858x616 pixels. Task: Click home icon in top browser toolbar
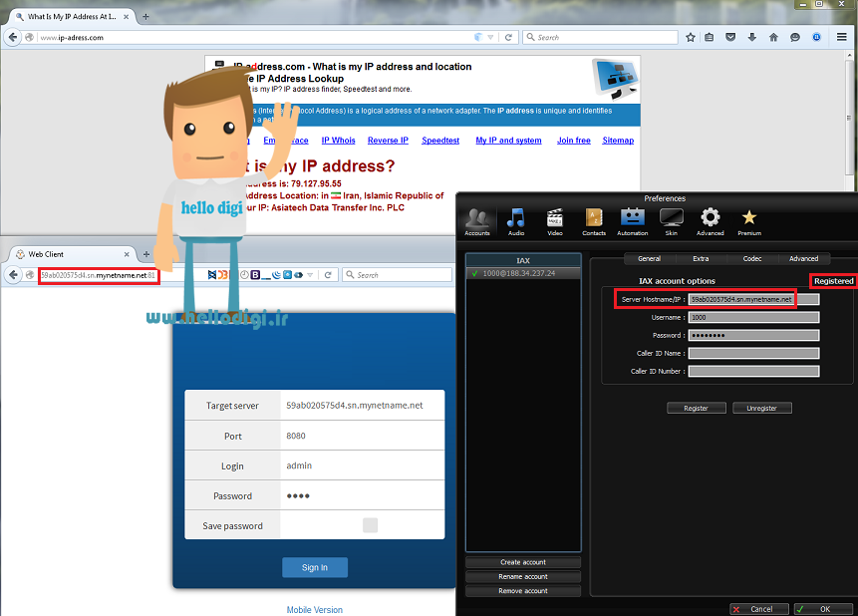[773, 37]
